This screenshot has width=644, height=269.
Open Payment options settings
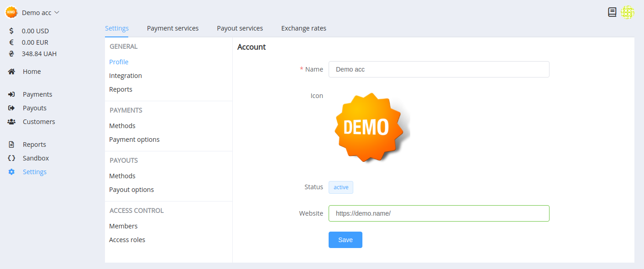tap(134, 140)
